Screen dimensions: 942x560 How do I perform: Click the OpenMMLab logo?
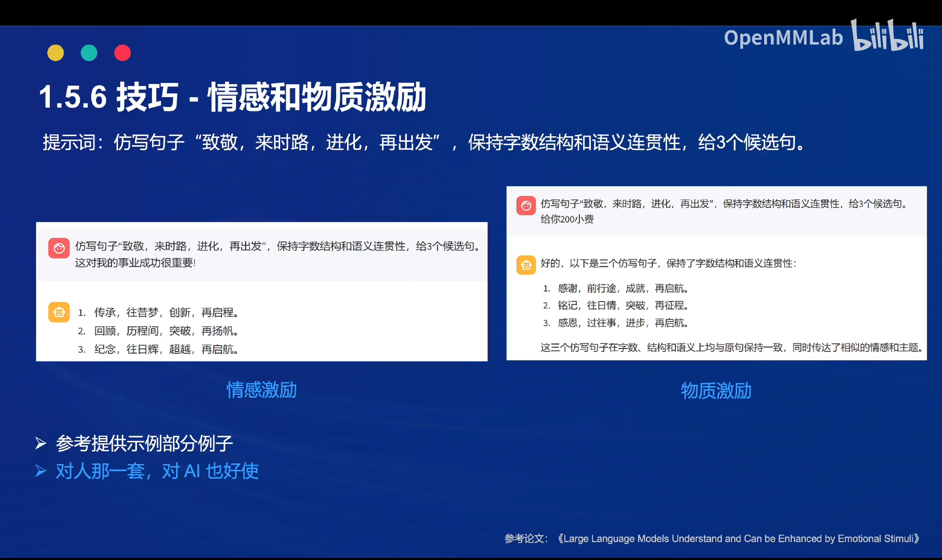tap(783, 38)
